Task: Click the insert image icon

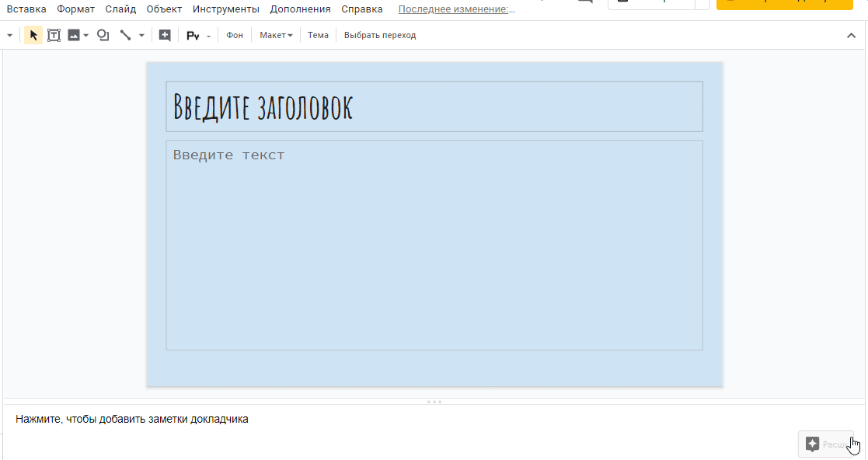Action: 74,36
